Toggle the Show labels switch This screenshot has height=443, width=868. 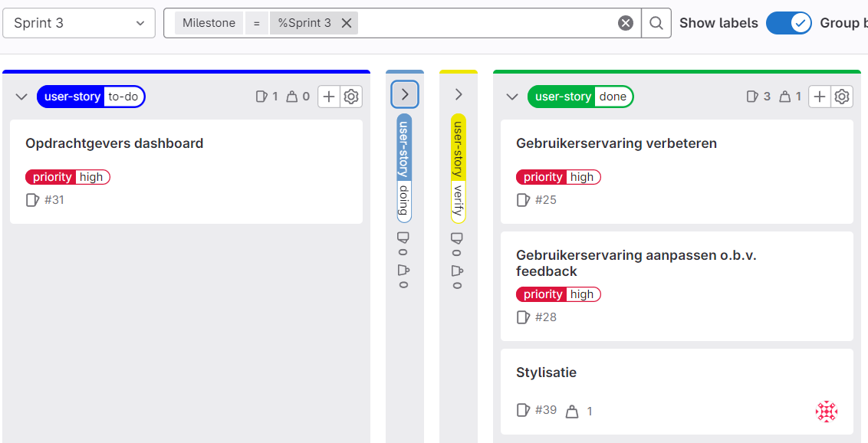(x=788, y=23)
